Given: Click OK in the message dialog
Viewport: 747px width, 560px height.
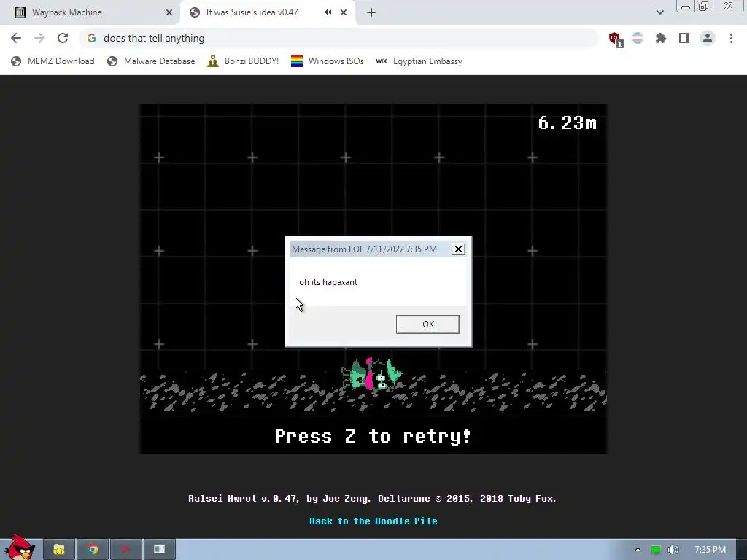Looking at the screenshot, I should click(x=427, y=324).
